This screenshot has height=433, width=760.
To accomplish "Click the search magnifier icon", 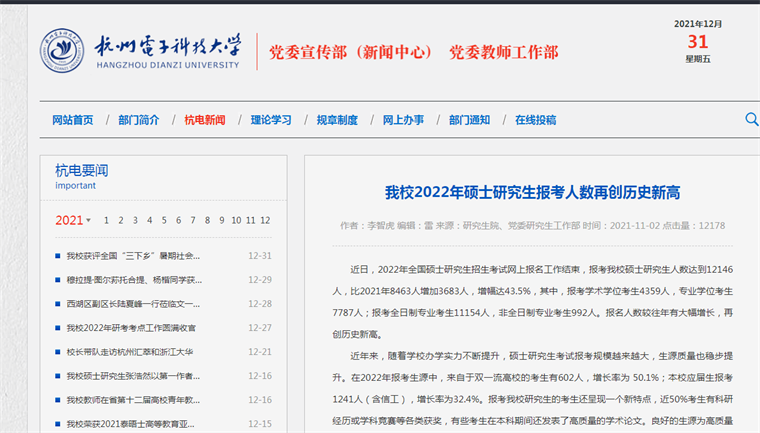I will [x=752, y=119].
